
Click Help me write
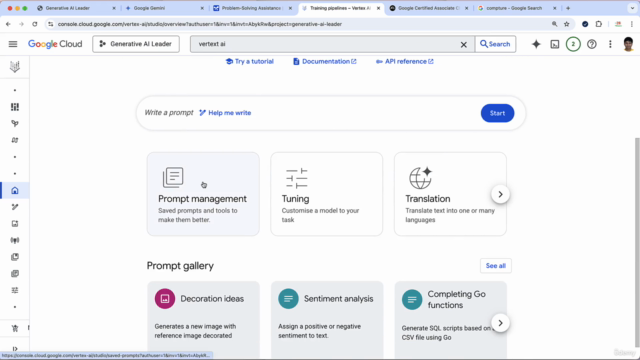click(225, 113)
